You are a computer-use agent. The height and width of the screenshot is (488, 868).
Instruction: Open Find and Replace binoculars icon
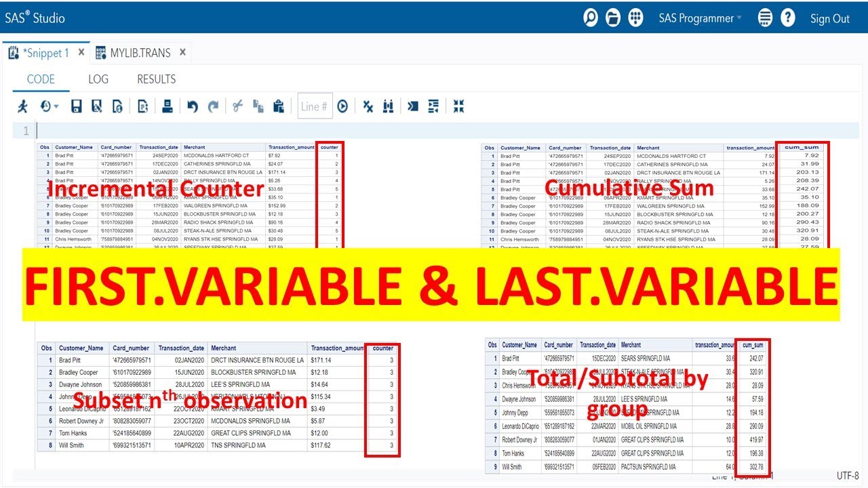(389, 106)
